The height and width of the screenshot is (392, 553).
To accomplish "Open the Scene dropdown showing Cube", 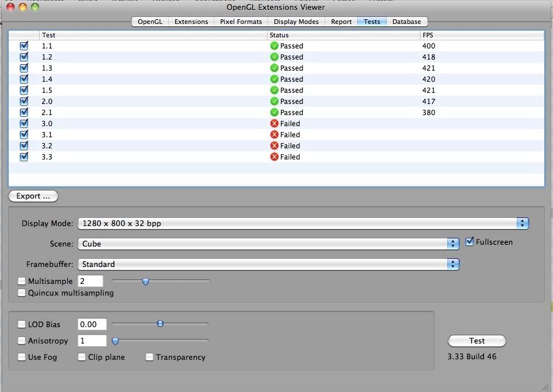I will (452, 242).
